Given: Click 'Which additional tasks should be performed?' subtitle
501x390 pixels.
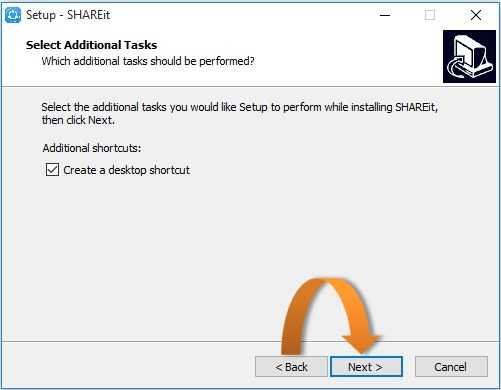Looking at the screenshot, I should (x=148, y=61).
